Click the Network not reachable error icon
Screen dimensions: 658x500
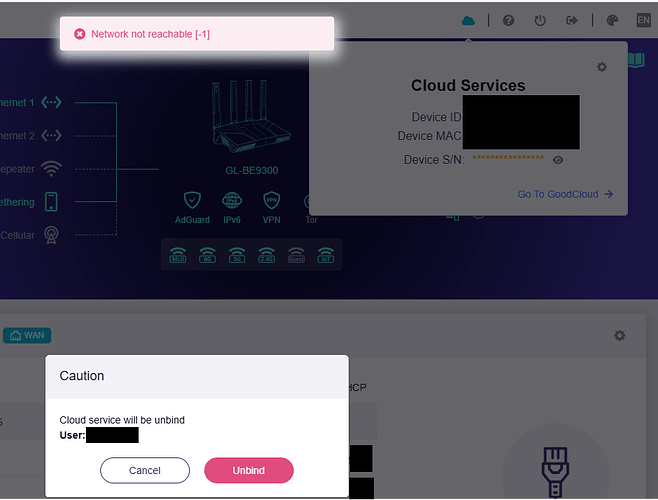[x=80, y=34]
